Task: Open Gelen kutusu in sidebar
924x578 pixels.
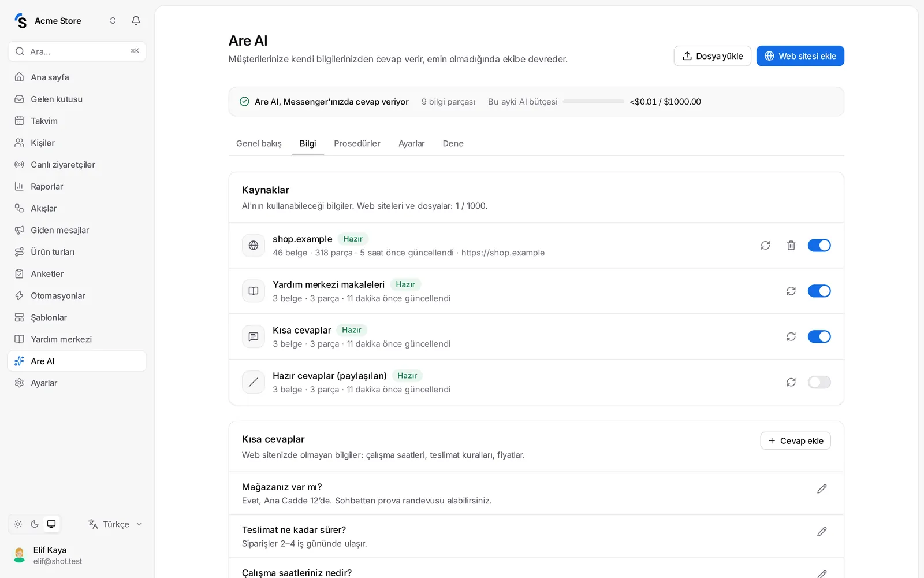Action: 77,99
